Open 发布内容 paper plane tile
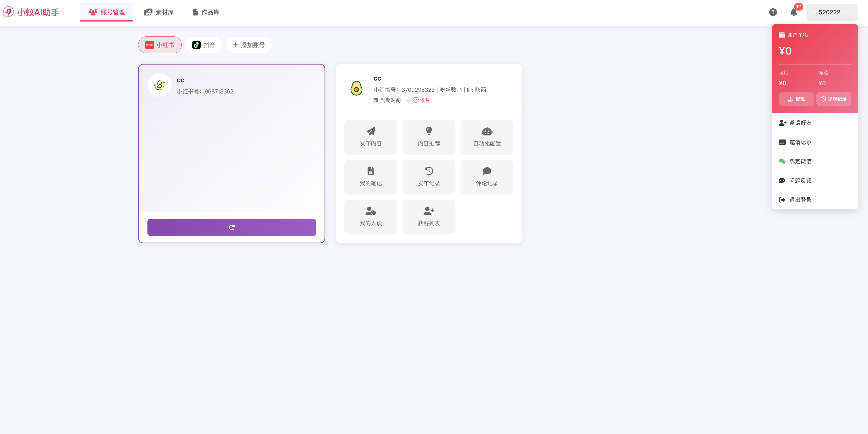The image size is (868, 434). (x=371, y=137)
